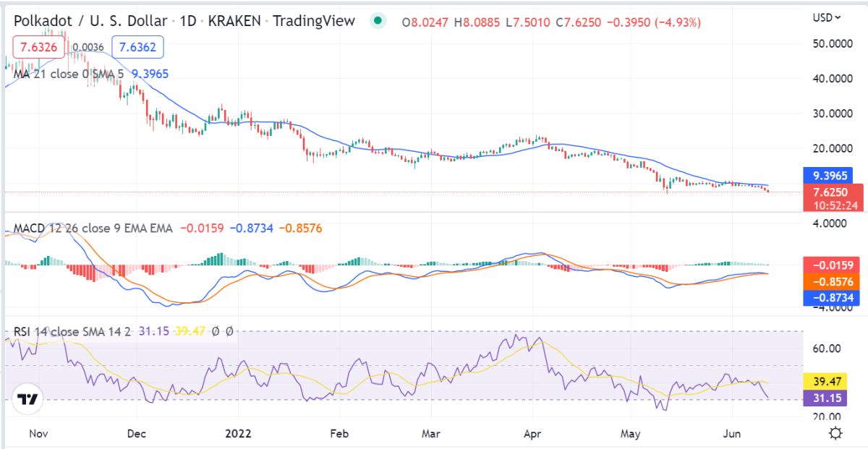This screenshot has height=449, width=868.
Task: Click the change value −0.3950 (−4.93%)
Action: click(x=654, y=22)
